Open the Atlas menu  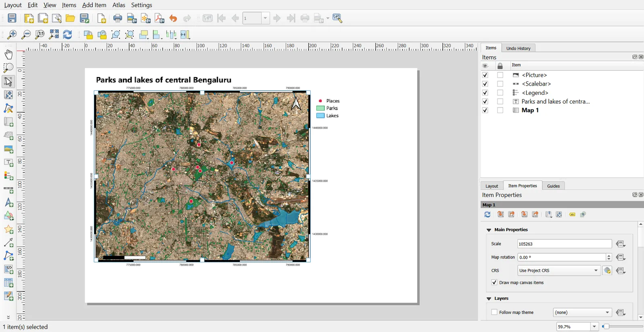(x=119, y=5)
